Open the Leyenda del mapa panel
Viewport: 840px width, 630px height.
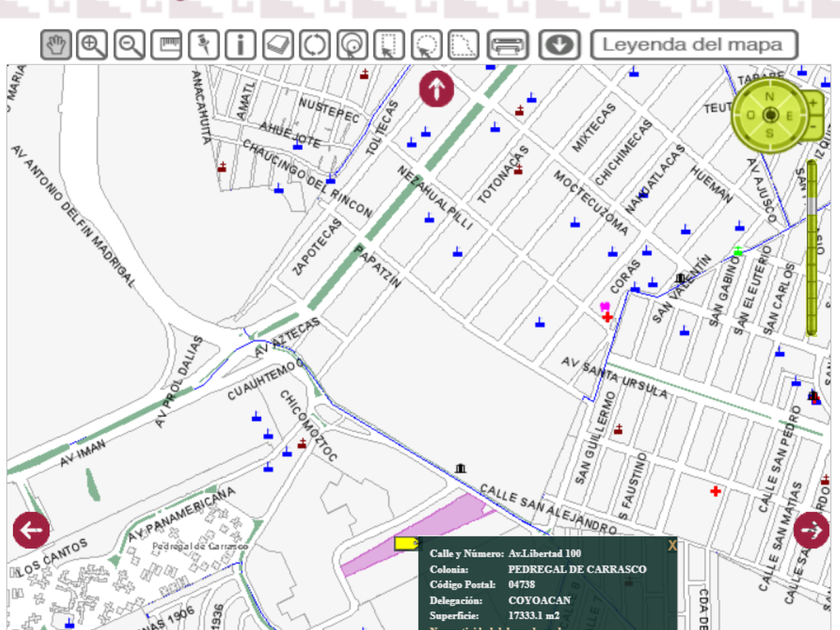(x=694, y=45)
